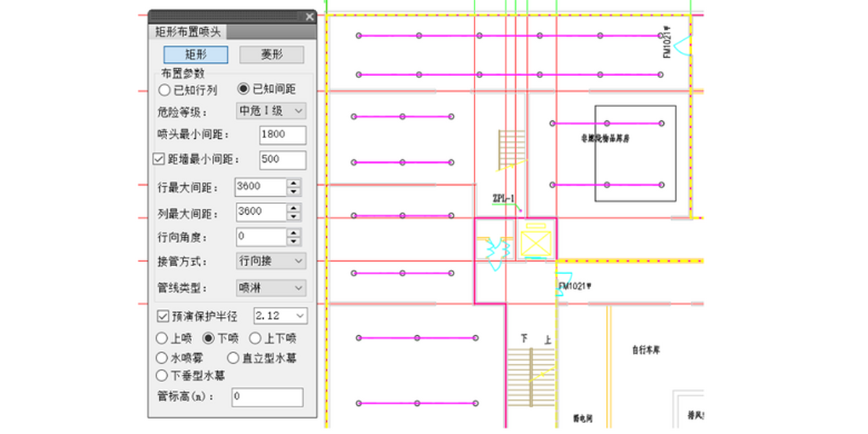Decrease 行向角度 with down arrow

(x=293, y=242)
